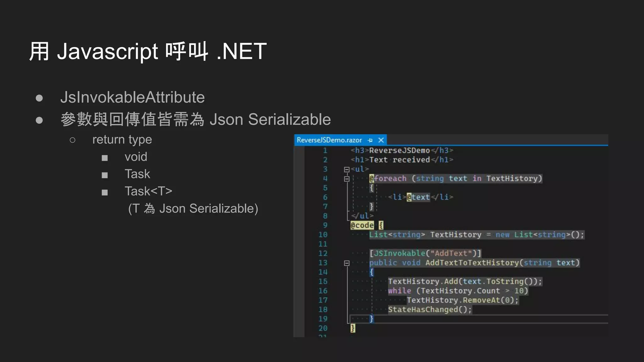Click the 'Task' list item
The height and width of the screenshot is (362, 644).
click(x=137, y=174)
